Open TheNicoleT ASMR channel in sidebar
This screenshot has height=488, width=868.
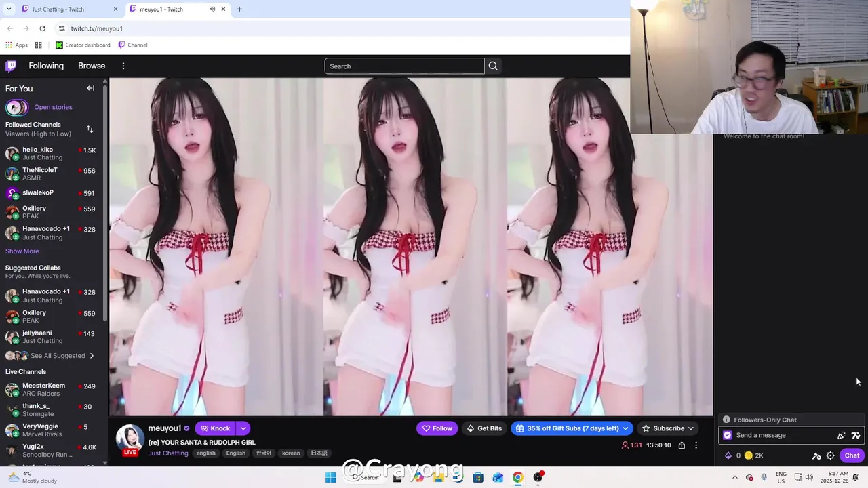pos(52,174)
